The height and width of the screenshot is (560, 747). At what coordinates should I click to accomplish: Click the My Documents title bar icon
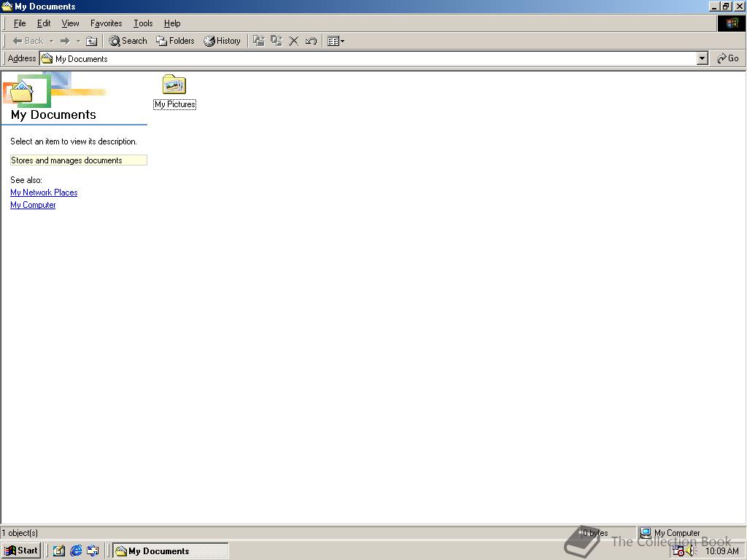(7, 6)
